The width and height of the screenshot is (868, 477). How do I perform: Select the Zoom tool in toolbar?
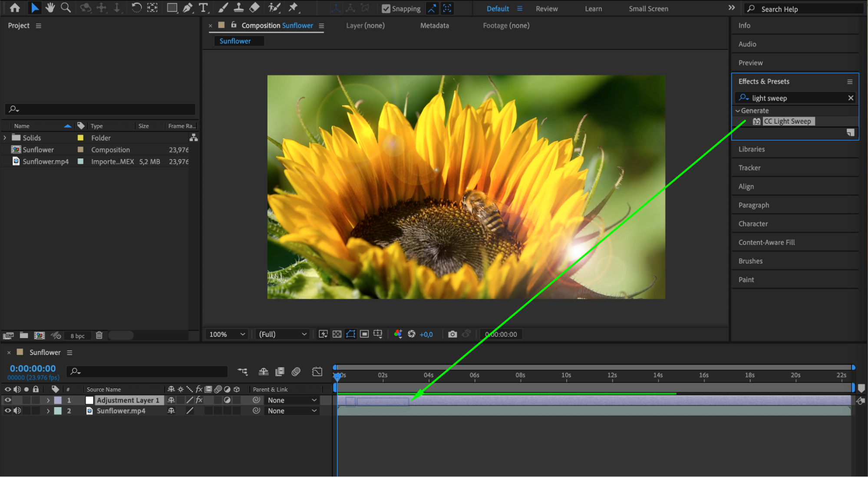66,7
